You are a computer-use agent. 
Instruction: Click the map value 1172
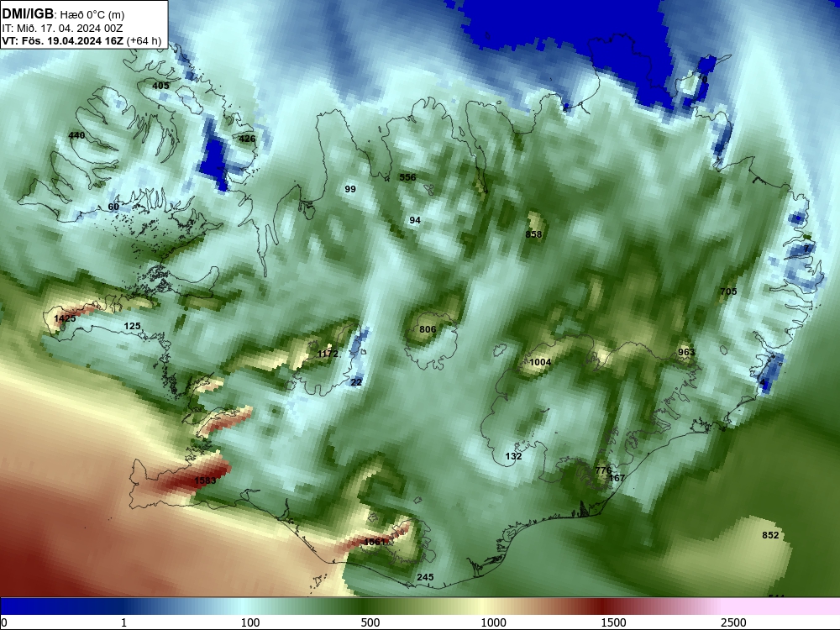click(328, 354)
